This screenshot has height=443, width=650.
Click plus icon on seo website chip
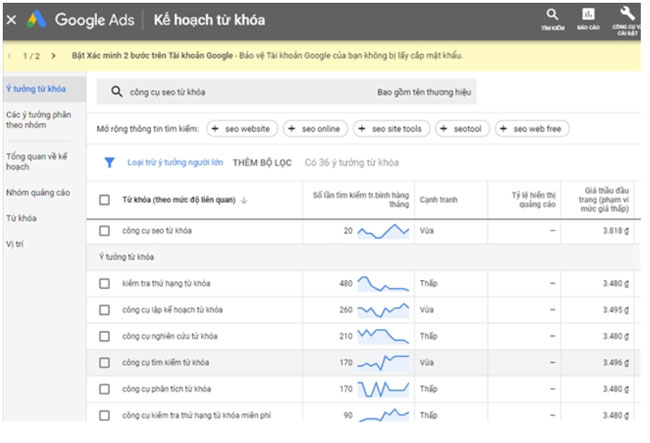coord(215,129)
